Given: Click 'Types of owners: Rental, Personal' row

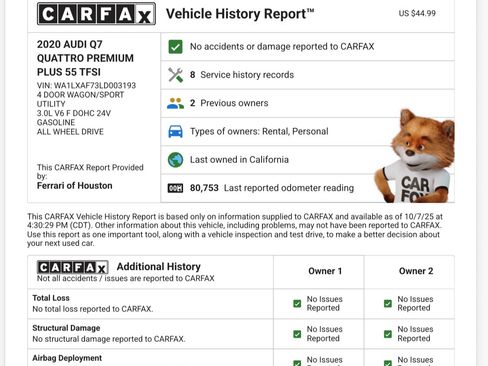Looking at the screenshot, I should 307,131.
